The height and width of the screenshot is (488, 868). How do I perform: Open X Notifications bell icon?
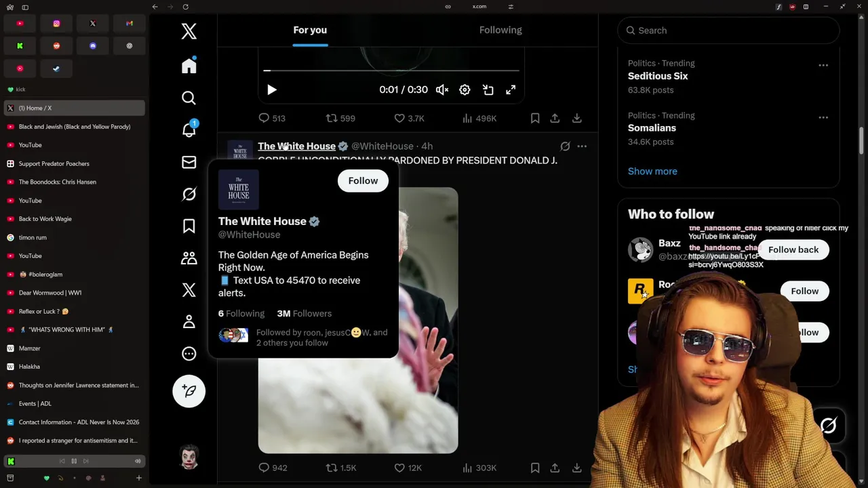pos(189,130)
